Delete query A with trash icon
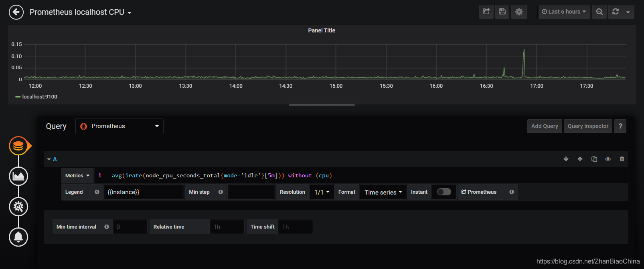 622,159
